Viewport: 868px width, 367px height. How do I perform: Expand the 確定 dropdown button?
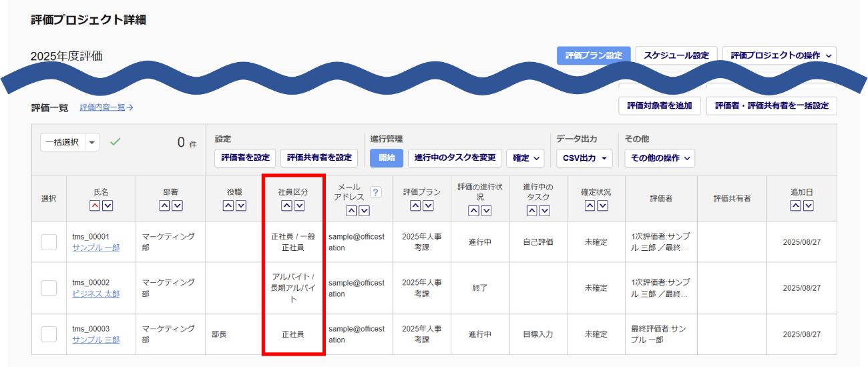click(525, 158)
